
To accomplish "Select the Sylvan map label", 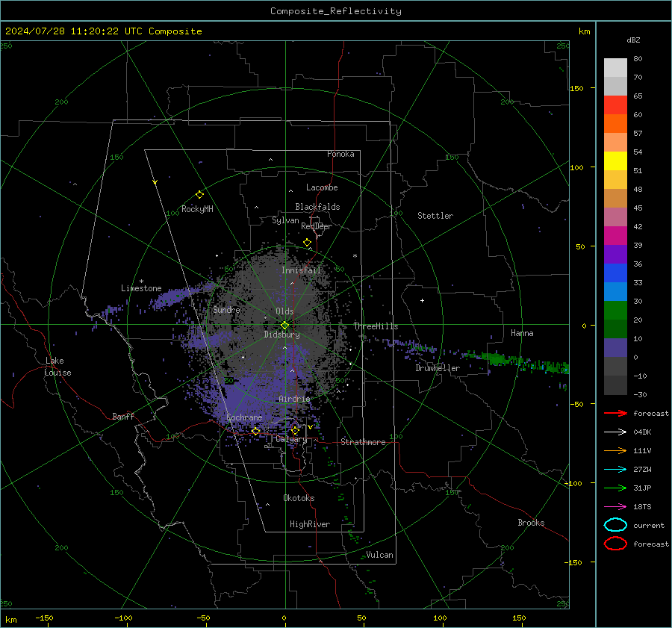I will point(285,220).
